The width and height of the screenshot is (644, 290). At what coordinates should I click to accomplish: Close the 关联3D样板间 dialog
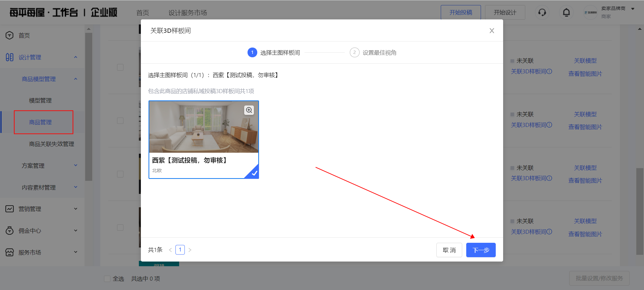point(492,31)
